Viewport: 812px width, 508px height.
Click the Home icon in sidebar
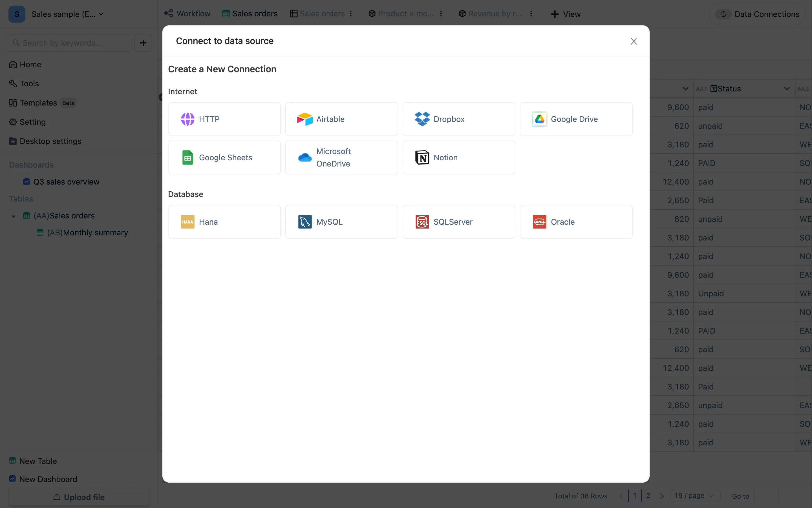(13, 65)
